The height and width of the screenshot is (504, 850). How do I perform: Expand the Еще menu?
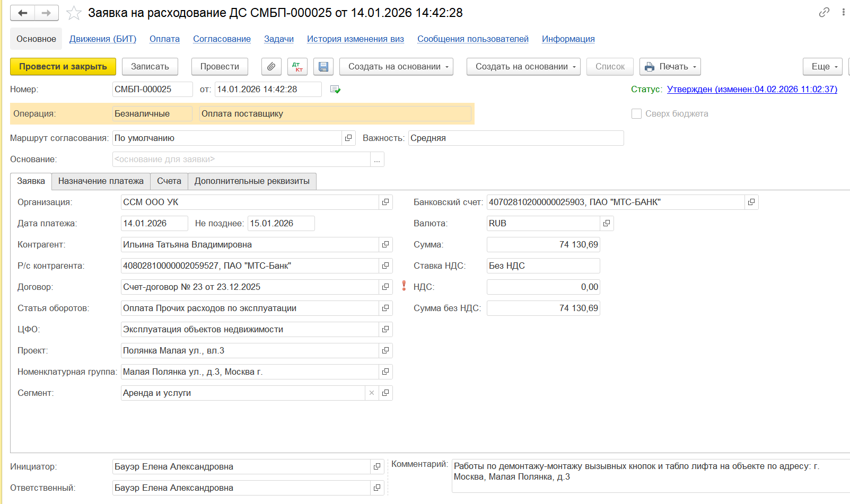(x=823, y=67)
